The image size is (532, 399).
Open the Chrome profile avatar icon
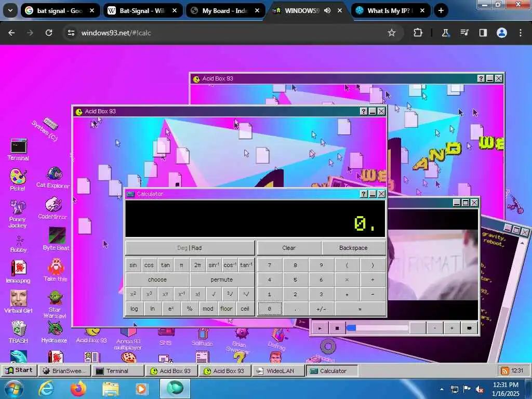(502, 33)
